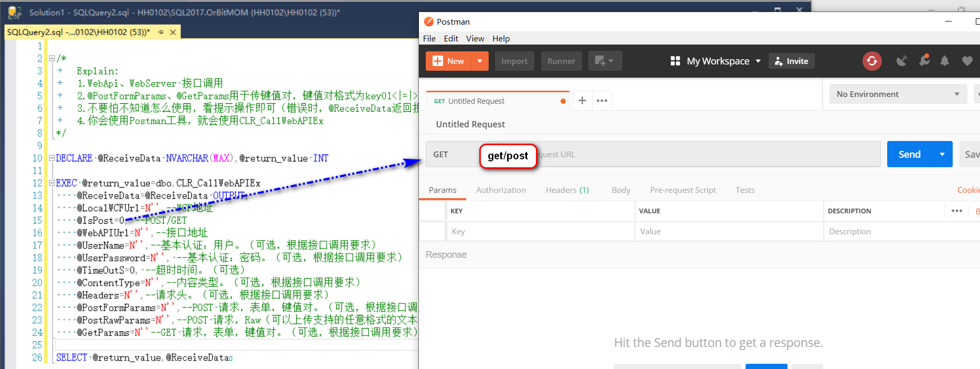
Task: Click the Postman logo icon in title bar
Action: (x=428, y=21)
